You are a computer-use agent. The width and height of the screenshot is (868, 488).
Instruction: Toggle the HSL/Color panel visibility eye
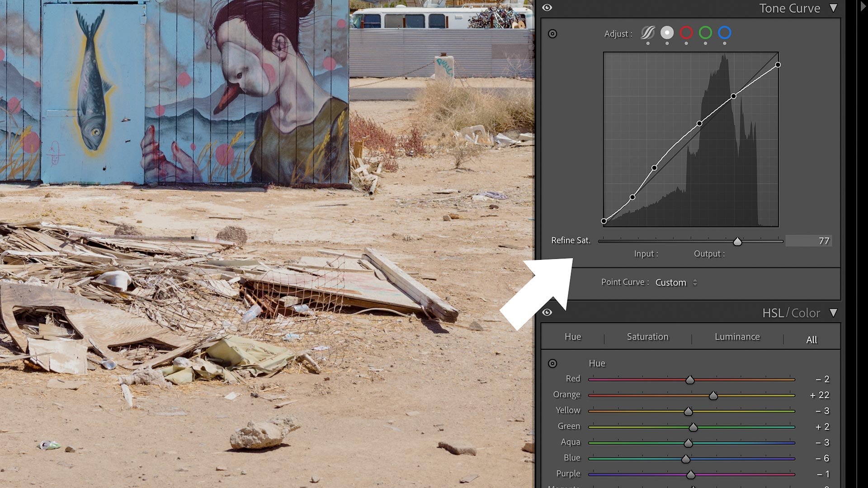tap(548, 312)
